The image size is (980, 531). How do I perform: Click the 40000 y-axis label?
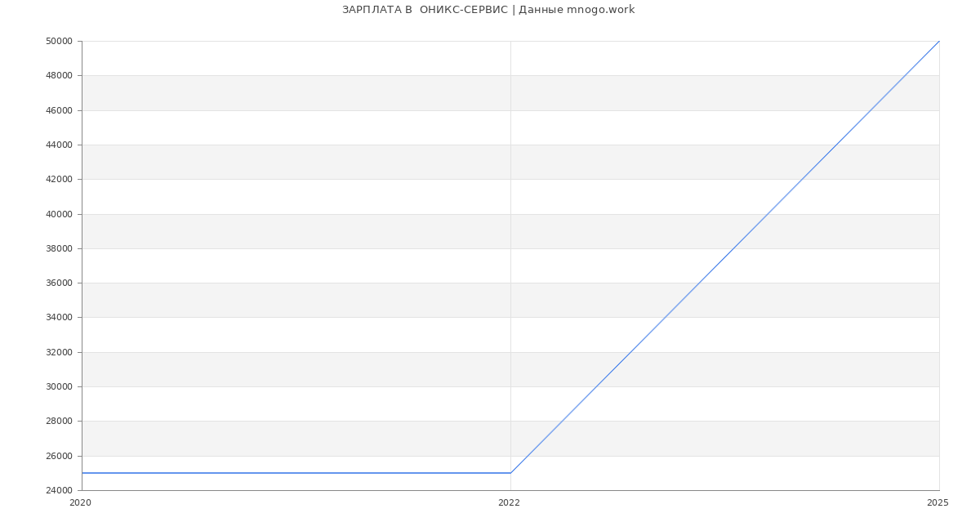[x=60, y=214]
